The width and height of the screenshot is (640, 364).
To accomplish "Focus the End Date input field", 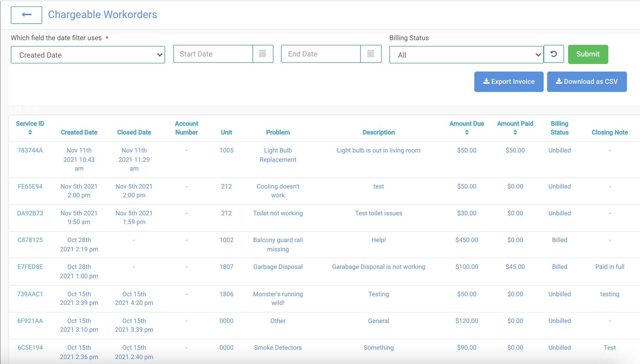I will pyautogui.click(x=321, y=54).
